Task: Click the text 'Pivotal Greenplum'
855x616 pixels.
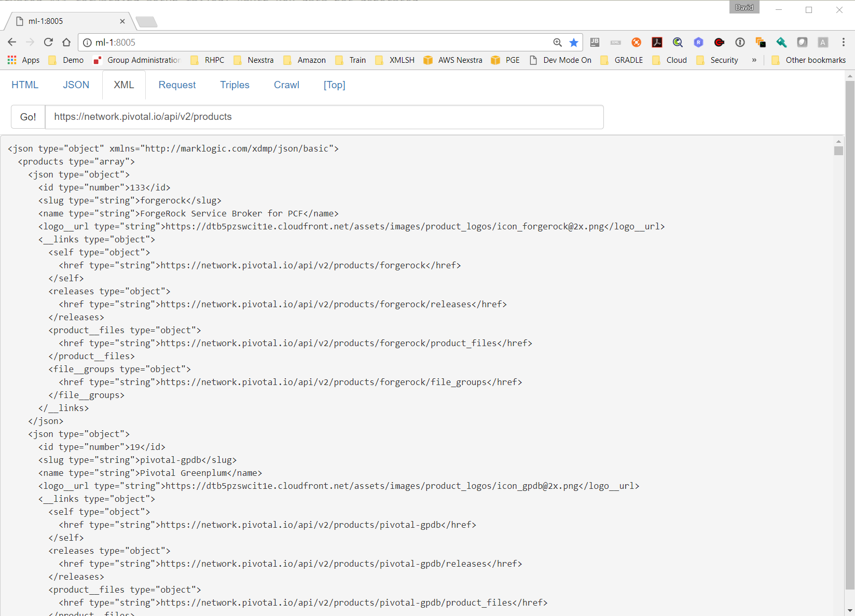Action: pyautogui.click(x=183, y=473)
